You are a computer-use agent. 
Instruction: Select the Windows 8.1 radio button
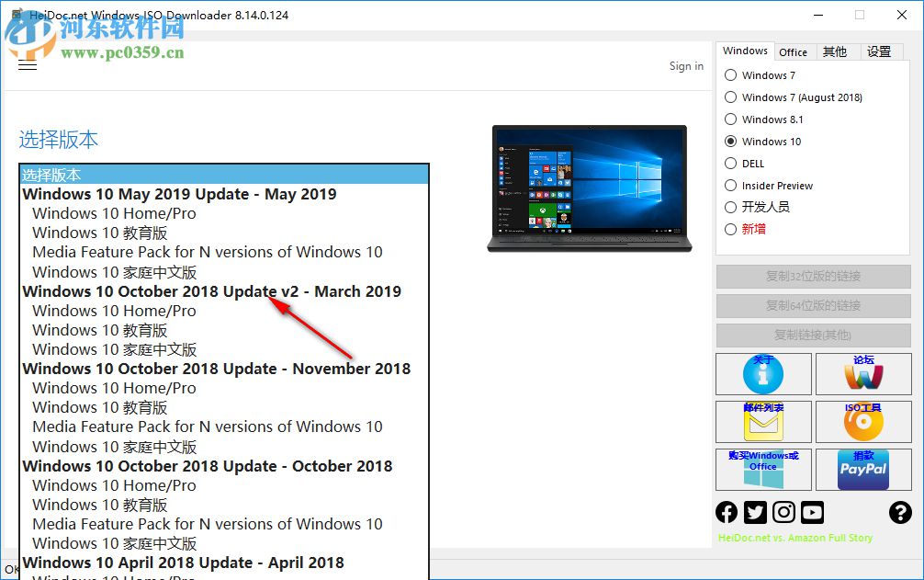(x=730, y=119)
